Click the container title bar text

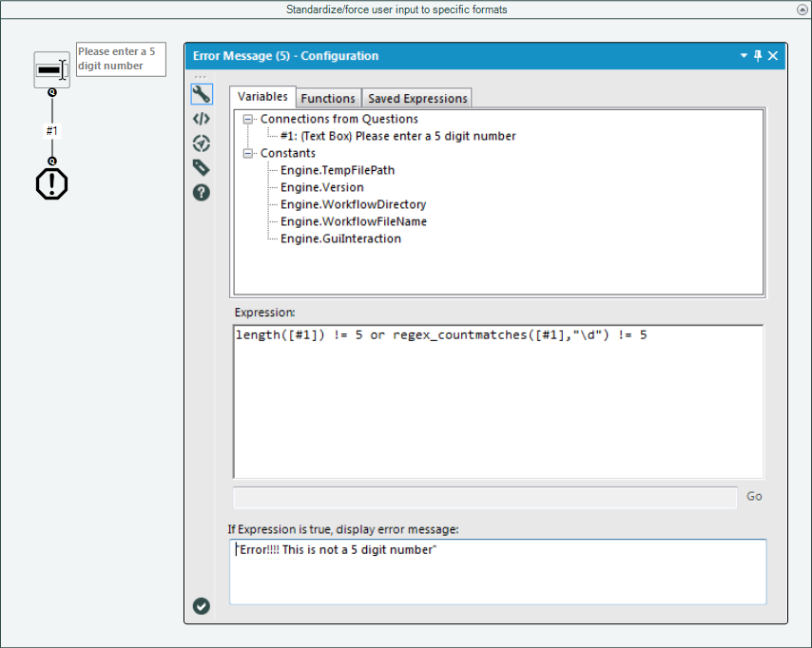click(x=396, y=10)
